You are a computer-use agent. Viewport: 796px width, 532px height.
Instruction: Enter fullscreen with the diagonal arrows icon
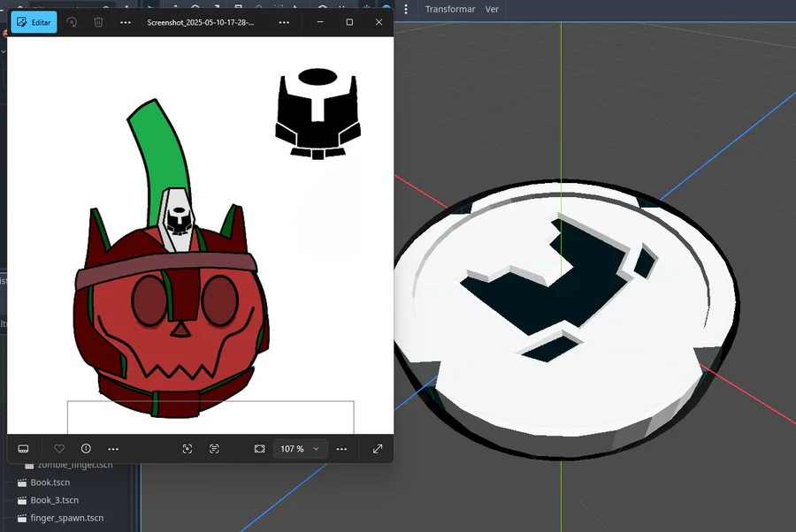pos(378,449)
